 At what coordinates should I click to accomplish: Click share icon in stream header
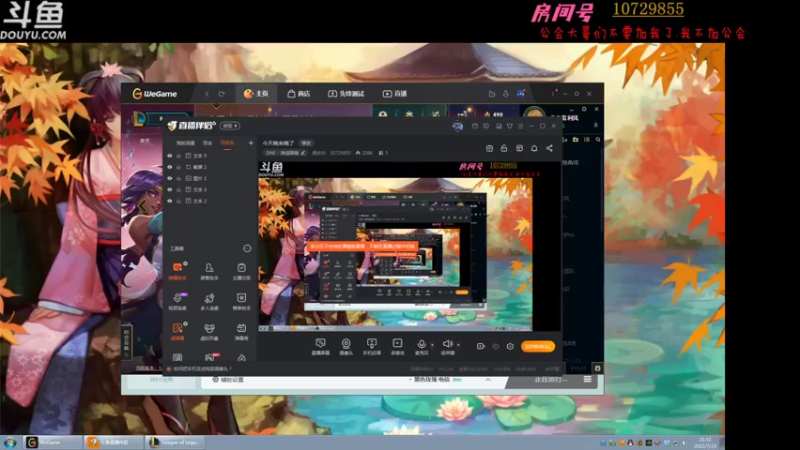click(x=549, y=148)
